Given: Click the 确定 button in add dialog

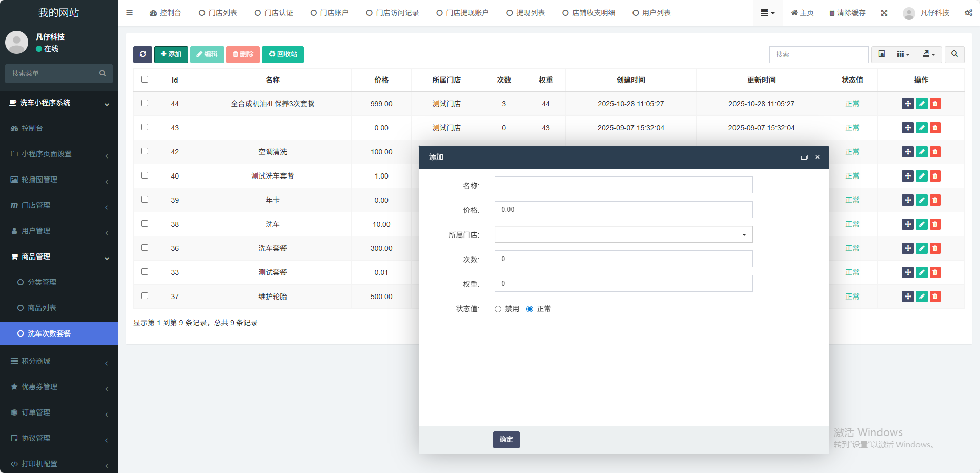Looking at the screenshot, I should (x=506, y=440).
